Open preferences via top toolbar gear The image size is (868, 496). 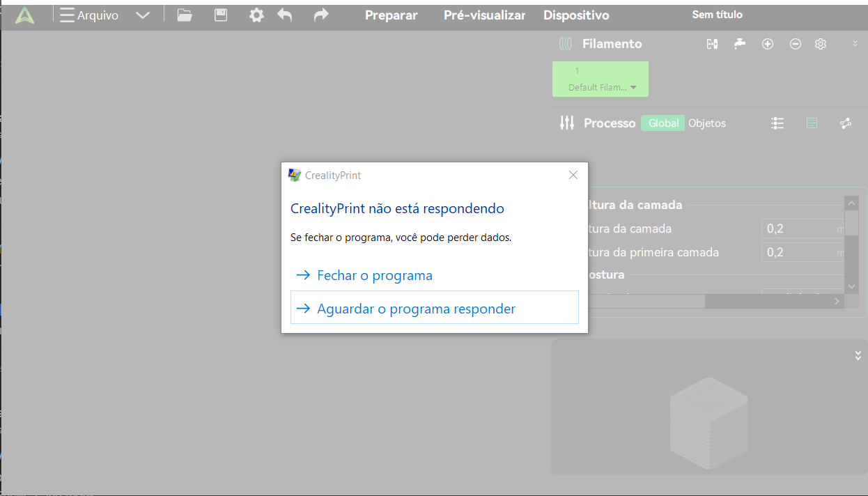pos(256,15)
